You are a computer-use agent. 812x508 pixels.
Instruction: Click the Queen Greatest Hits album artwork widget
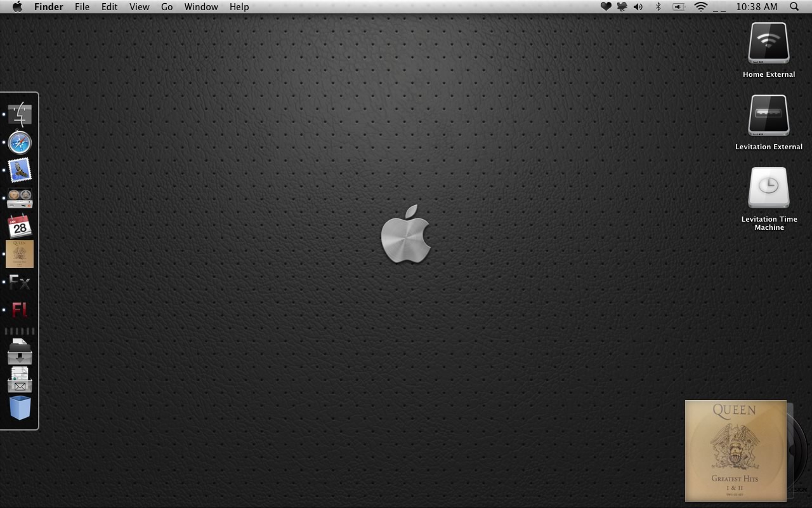[x=736, y=451]
